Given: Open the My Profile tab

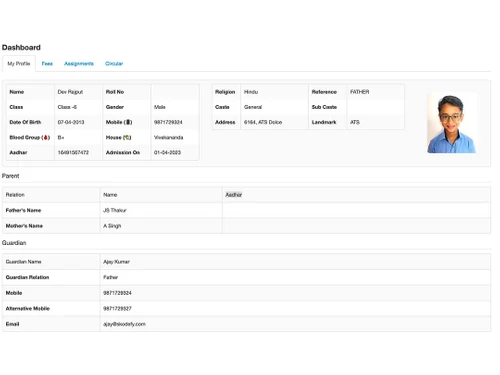Looking at the screenshot, I should tap(19, 64).
